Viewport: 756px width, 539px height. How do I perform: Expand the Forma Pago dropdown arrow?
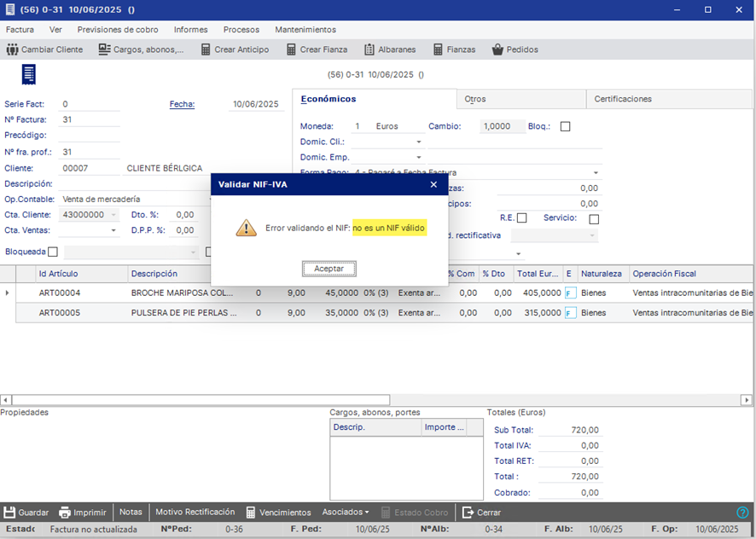[x=596, y=172]
